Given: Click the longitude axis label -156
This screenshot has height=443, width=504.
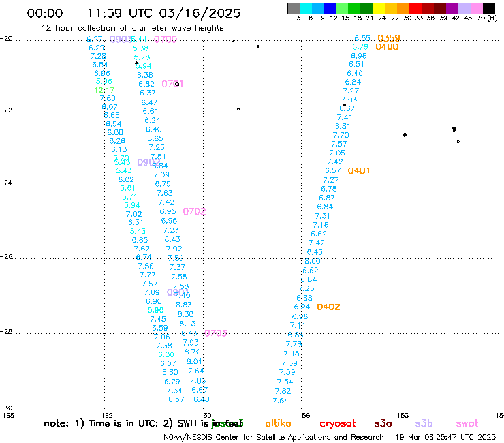Looking at the screenshot, I should (x=302, y=415).
